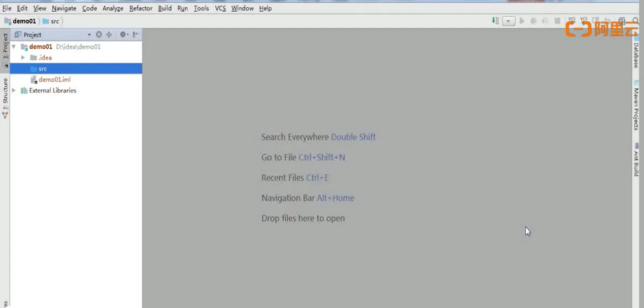This screenshot has height=308, width=644.
Task: Open the Analyze menu
Action: (x=113, y=8)
